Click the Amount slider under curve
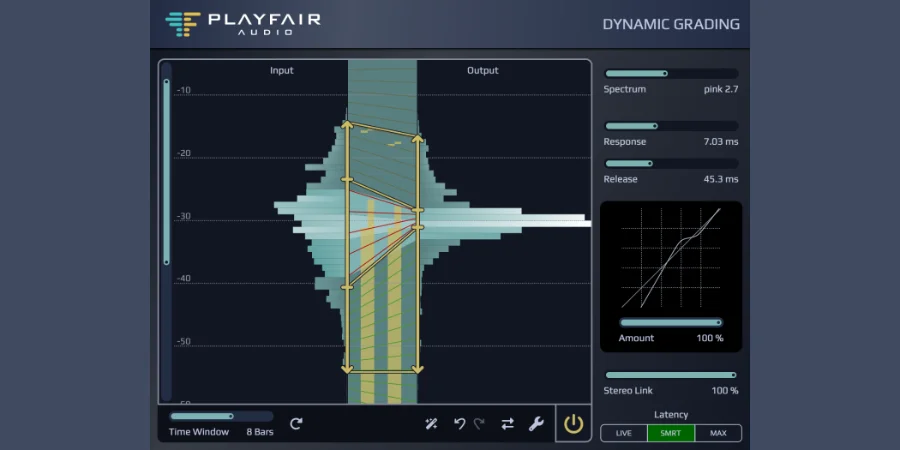The height and width of the screenshot is (450, 900). tap(671, 322)
